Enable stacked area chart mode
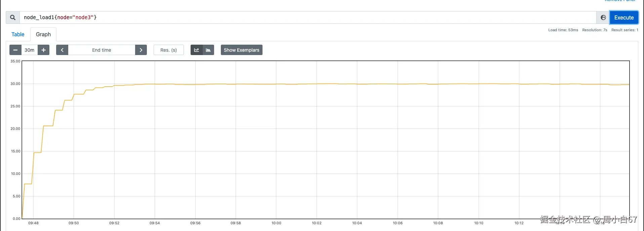644x231 pixels. click(208, 50)
